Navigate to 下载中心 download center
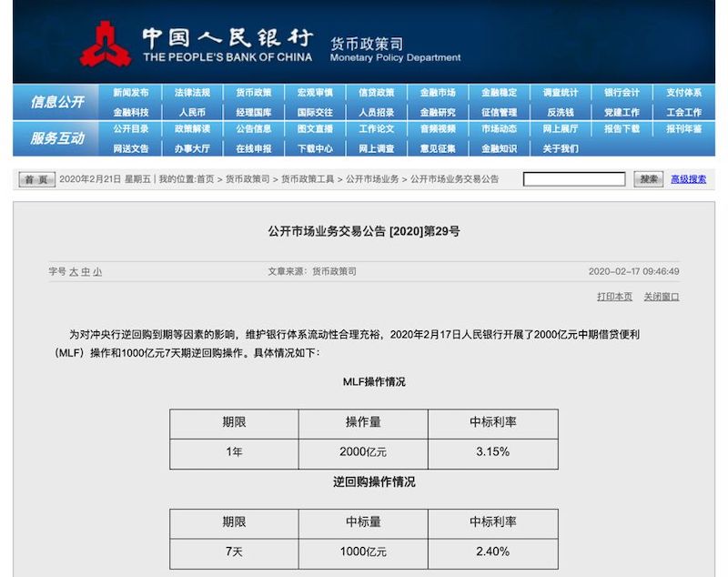Viewport: 728px width, 577px height. [315, 148]
